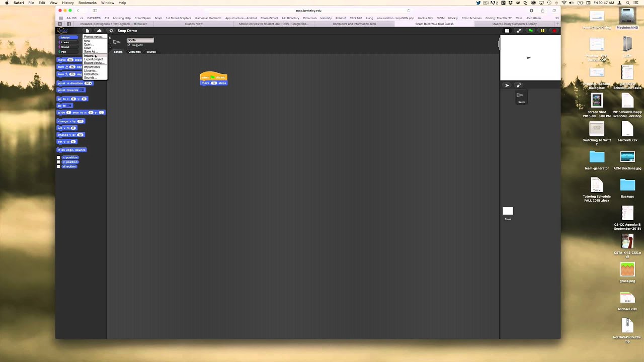Open ACM Elections.jpg on the desktop
Viewport: 644px width, 362px height.
627,160
